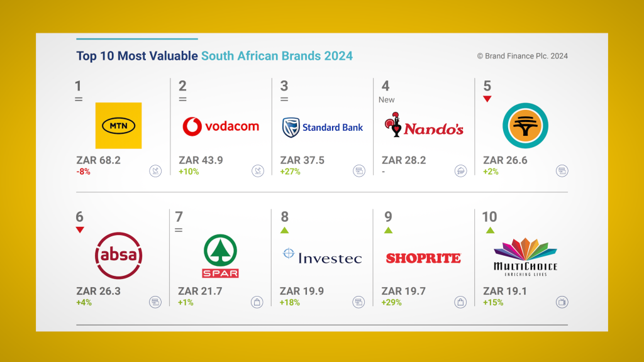The height and width of the screenshot is (362, 644).
Task: Click the shopping bag icon under SPAR
Action: click(257, 302)
